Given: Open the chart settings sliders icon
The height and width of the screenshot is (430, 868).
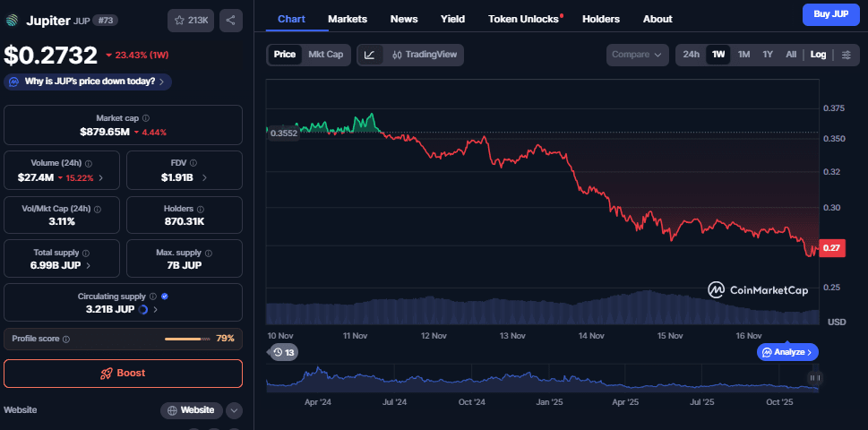Looking at the screenshot, I should pos(846,55).
